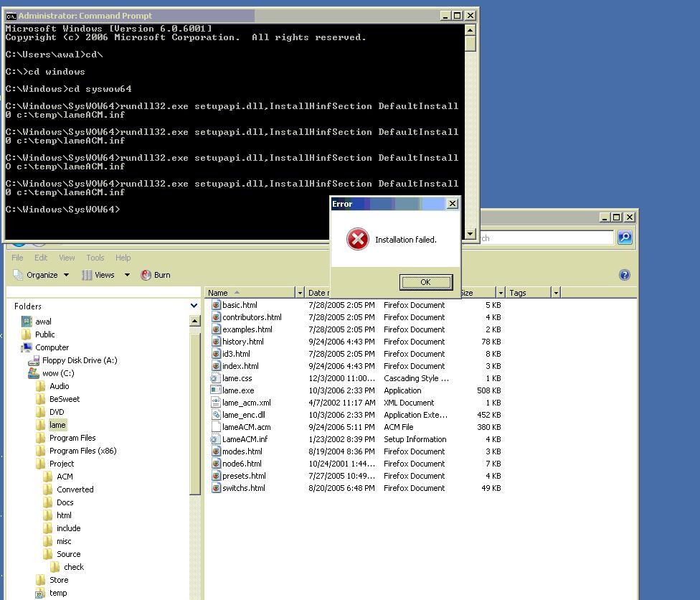Open the Converted subfolder in tree
The image size is (700, 600).
pos(75,489)
